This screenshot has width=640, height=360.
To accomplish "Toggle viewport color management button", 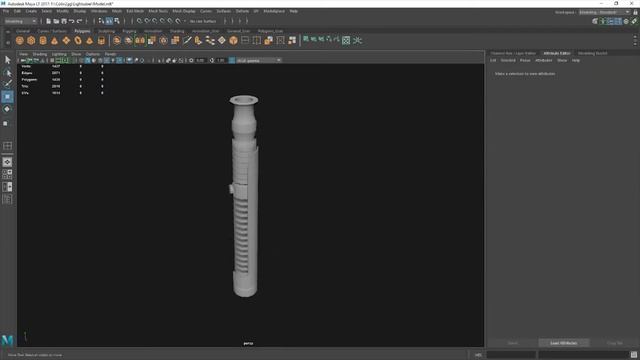I will coord(232,60).
